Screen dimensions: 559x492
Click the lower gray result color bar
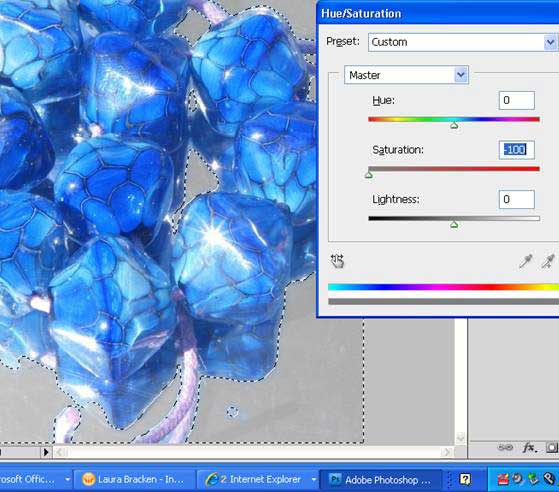[x=443, y=302]
